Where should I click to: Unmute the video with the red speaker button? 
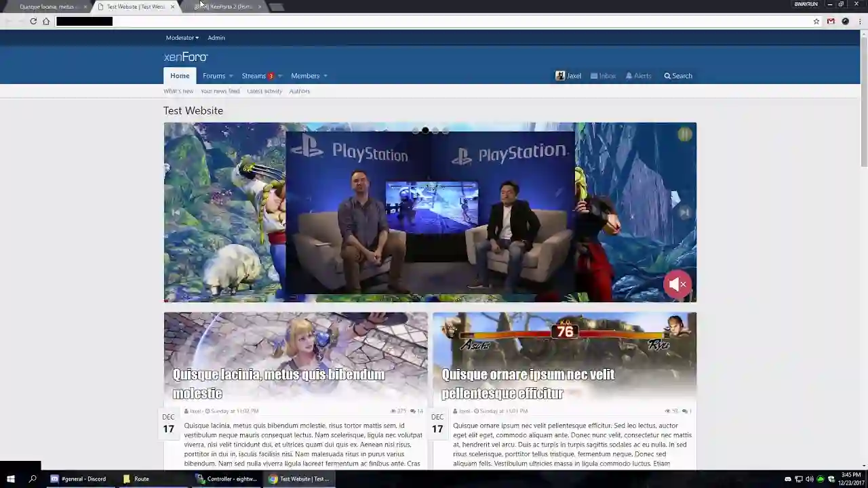677,285
